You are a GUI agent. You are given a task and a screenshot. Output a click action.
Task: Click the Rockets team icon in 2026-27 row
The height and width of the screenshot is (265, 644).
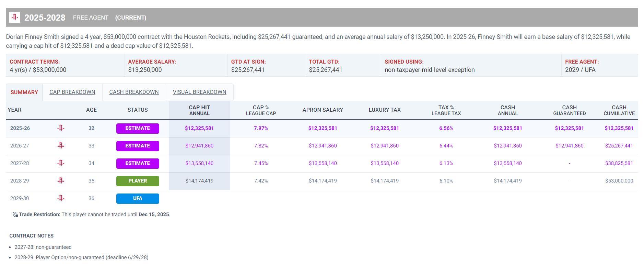[x=61, y=146]
